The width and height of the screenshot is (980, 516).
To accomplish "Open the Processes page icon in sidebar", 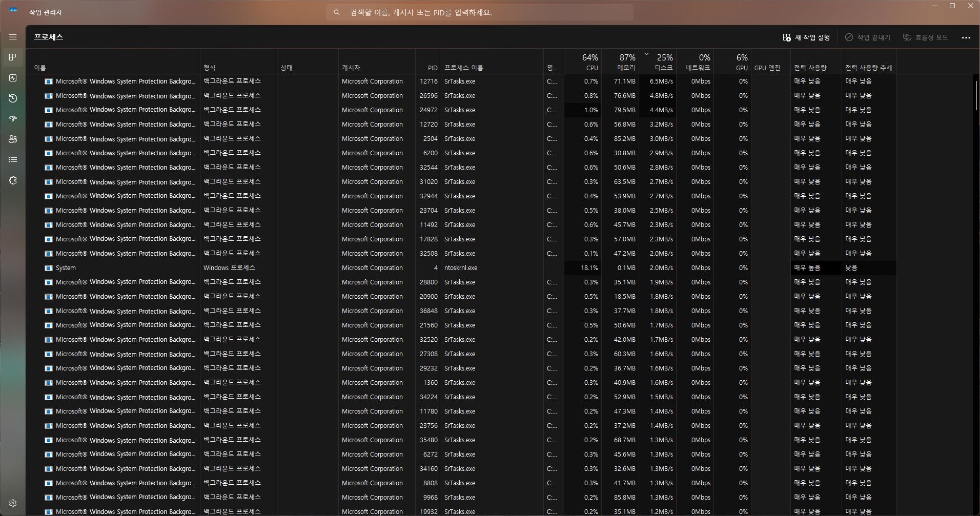I will click(13, 57).
